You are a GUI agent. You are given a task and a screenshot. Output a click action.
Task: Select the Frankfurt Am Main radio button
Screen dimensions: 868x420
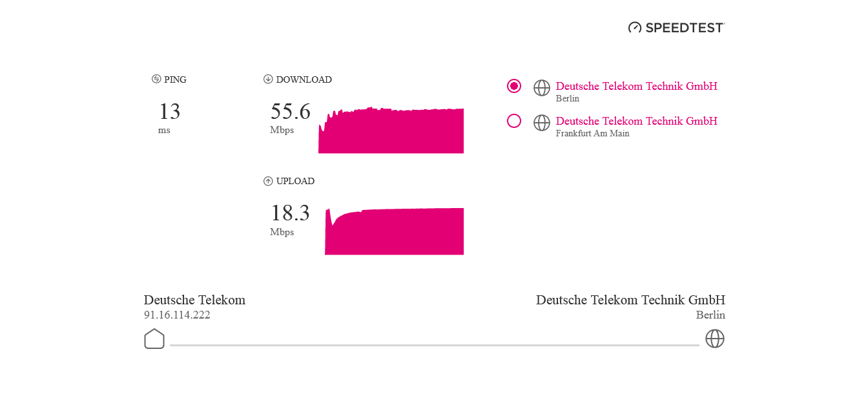tap(514, 121)
